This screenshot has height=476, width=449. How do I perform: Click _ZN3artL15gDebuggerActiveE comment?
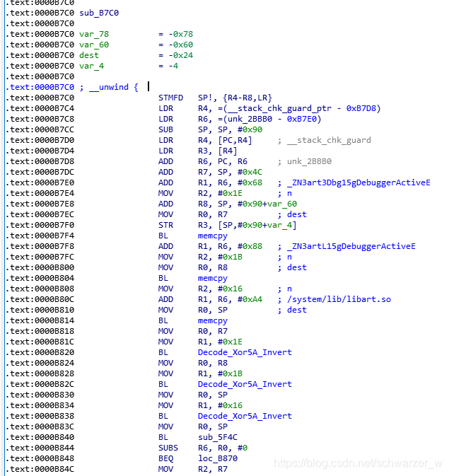point(351,247)
